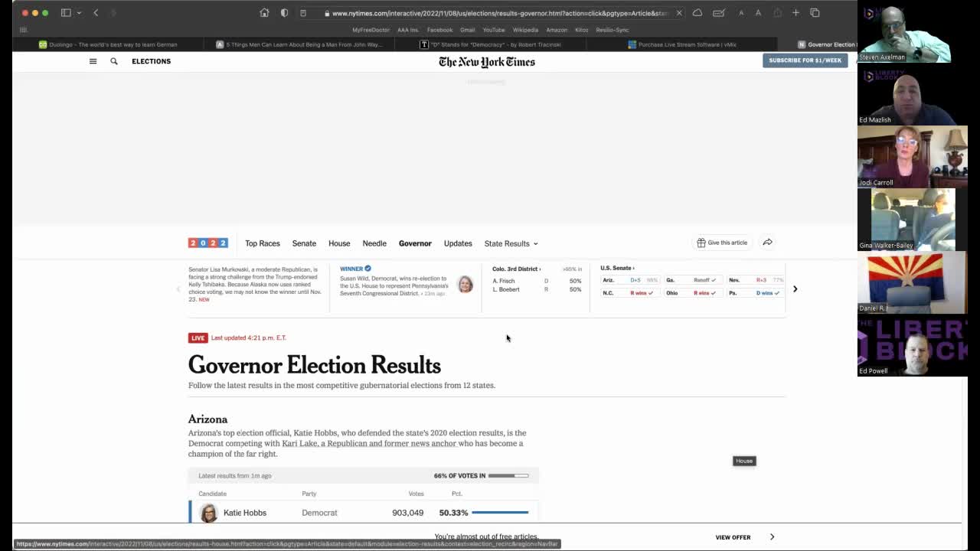This screenshot has height=551, width=980.
Task: Open the AAA Ins. bookmark
Action: [407, 30]
